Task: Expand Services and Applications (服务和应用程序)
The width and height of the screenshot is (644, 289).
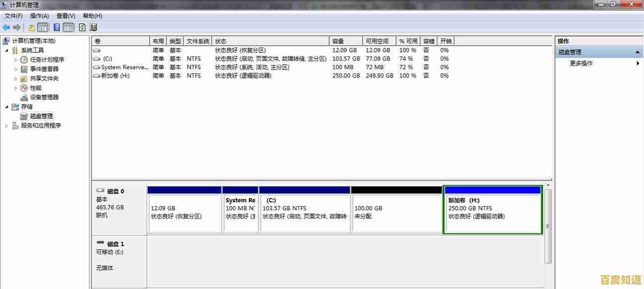Action: pyautogui.click(x=6, y=125)
